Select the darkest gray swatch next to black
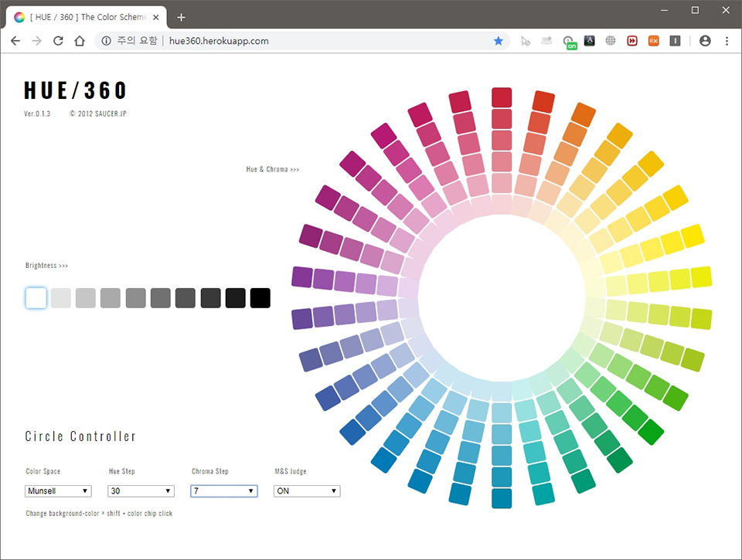Viewport: 742px width, 560px height. tap(235, 298)
